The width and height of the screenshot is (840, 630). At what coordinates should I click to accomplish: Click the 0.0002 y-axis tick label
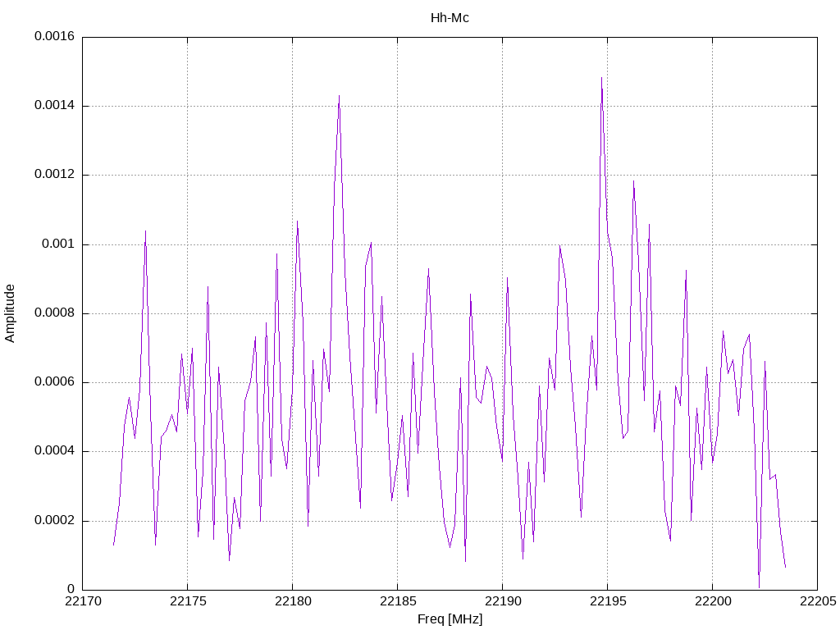point(55,521)
